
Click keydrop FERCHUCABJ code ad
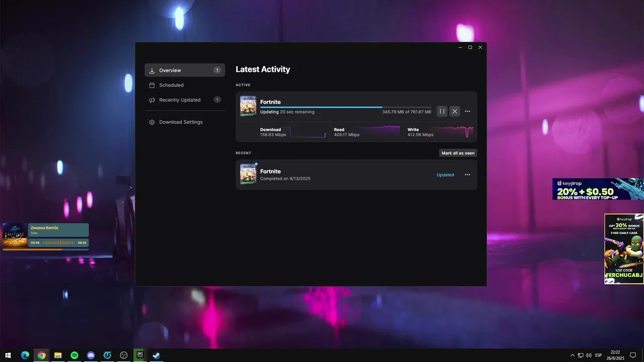pyautogui.click(x=624, y=249)
